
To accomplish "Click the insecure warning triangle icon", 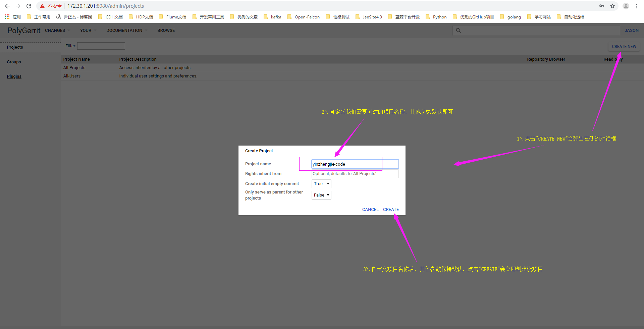I will [42, 6].
